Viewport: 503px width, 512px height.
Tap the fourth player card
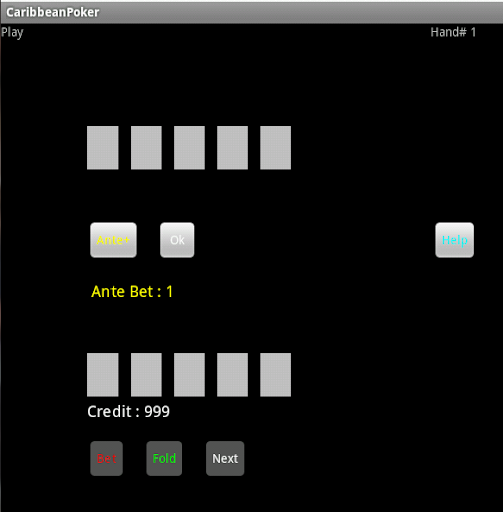(x=232, y=375)
